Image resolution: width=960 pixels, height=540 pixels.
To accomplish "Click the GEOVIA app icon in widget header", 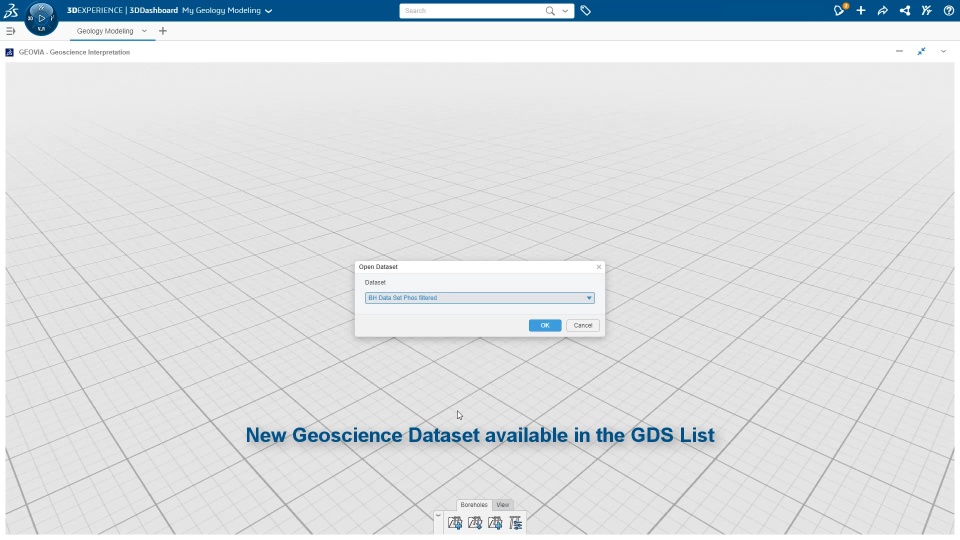I will click(x=9, y=53).
